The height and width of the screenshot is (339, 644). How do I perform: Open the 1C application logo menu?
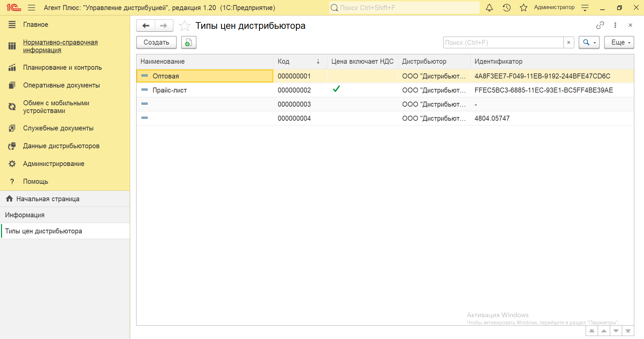[14, 7]
